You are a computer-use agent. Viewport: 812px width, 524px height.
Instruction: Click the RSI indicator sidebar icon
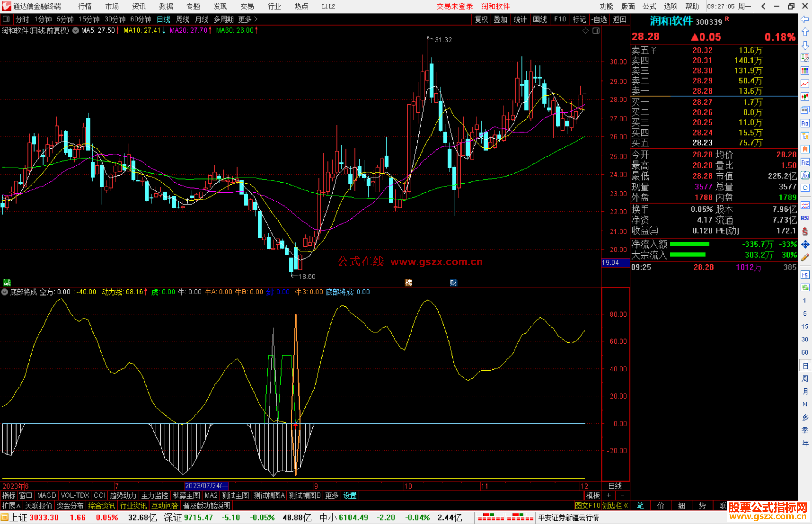805,218
